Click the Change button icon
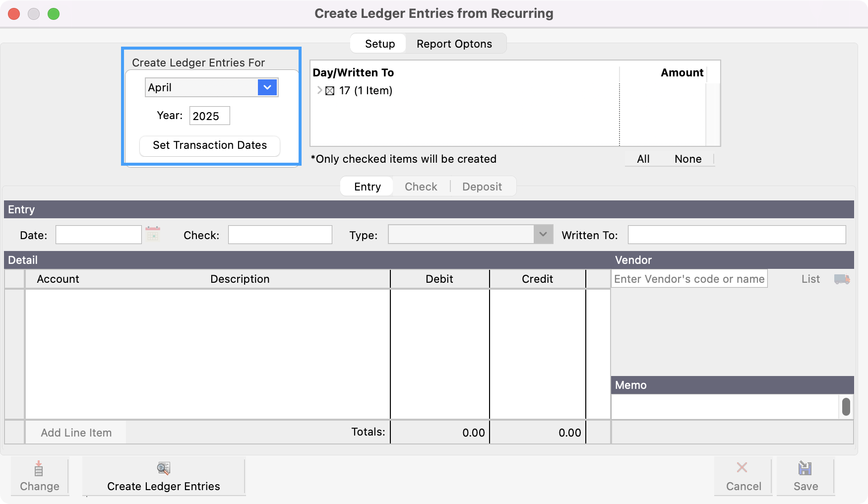Image resolution: width=868 pixels, height=504 pixels. [x=39, y=469]
